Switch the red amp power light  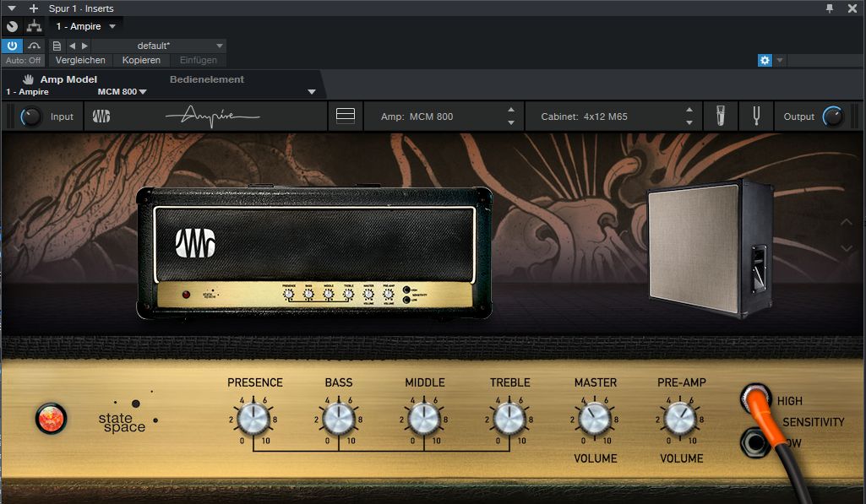(x=51, y=418)
